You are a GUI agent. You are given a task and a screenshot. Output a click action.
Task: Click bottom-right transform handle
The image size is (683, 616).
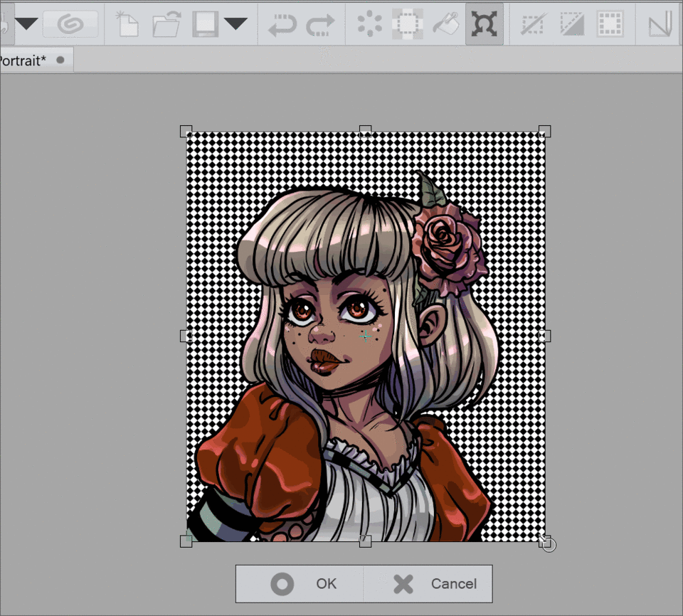[x=544, y=541]
